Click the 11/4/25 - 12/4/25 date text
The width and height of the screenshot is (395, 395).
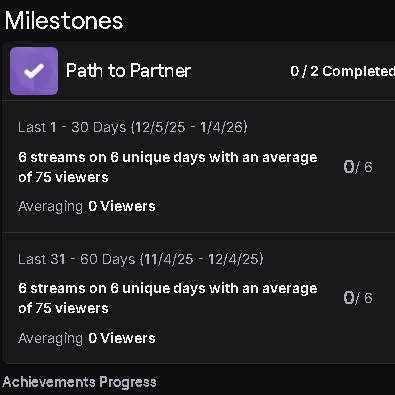tap(202, 259)
